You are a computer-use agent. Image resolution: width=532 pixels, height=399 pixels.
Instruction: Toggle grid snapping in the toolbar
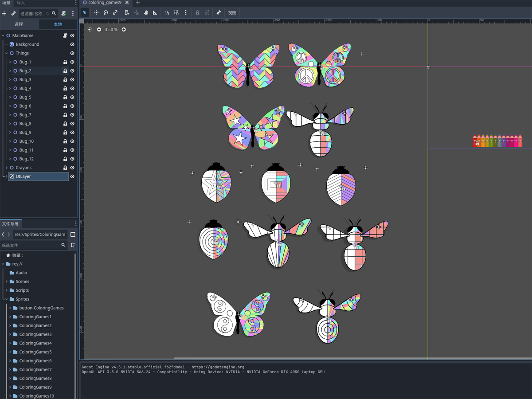(x=176, y=13)
